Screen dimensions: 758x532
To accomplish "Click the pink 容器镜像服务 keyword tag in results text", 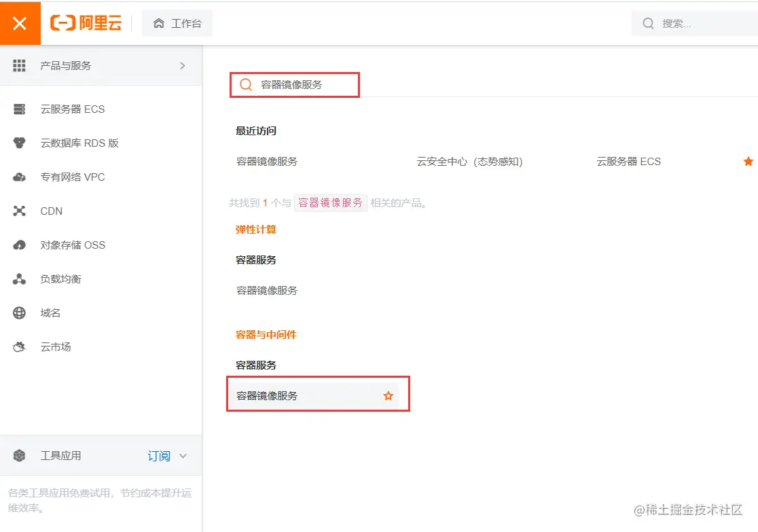I will (x=330, y=202).
